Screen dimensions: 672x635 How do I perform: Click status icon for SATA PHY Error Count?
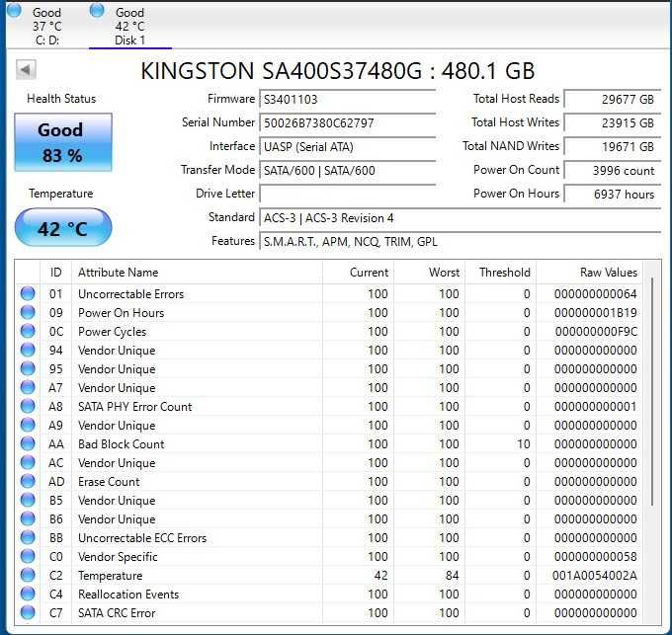[28, 406]
